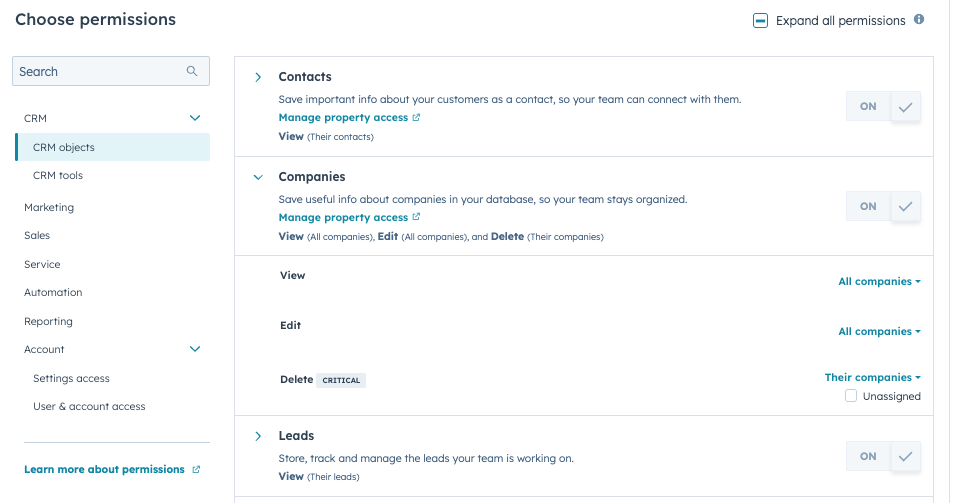Turn off the Companies ON toggle

tap(883, 206)
